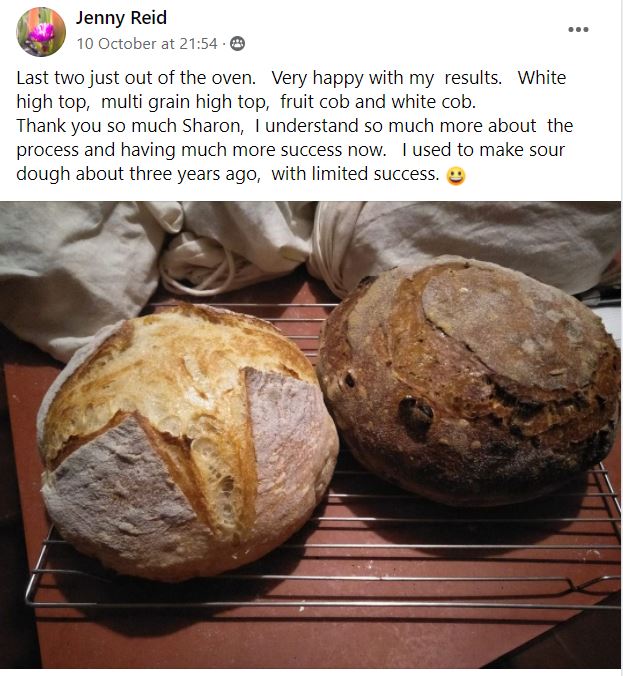Image resolution: width=623 pixels, height=676 pixels.
Task: Click the group privacy icon beside timestamp
Action: click(x=237, y=44)
